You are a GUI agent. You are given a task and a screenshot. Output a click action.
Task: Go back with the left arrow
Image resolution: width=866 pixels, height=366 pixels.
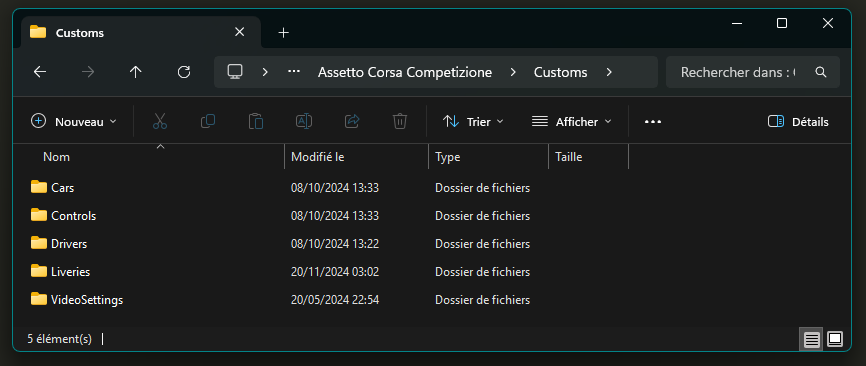coord(40,72)
